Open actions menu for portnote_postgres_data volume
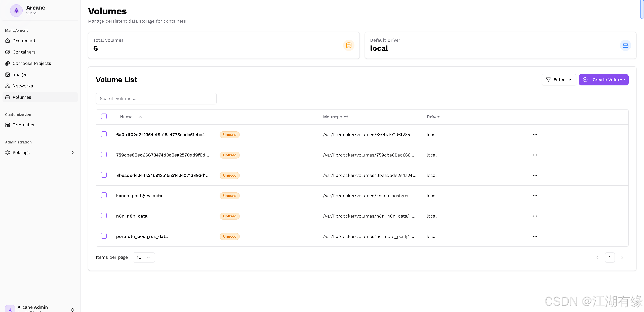The height and width of the screenshot is (312, 644). [x=535, y=236]
